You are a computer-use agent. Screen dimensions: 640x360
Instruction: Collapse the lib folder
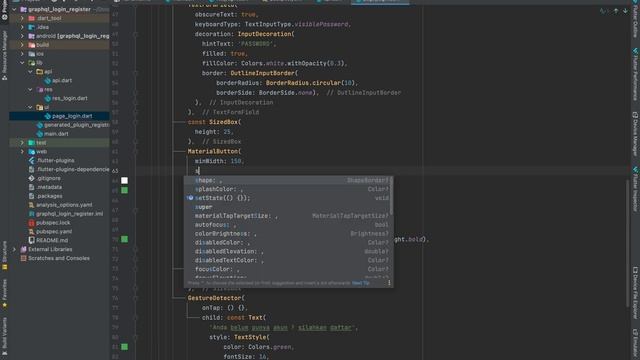[x=22, y=63]
